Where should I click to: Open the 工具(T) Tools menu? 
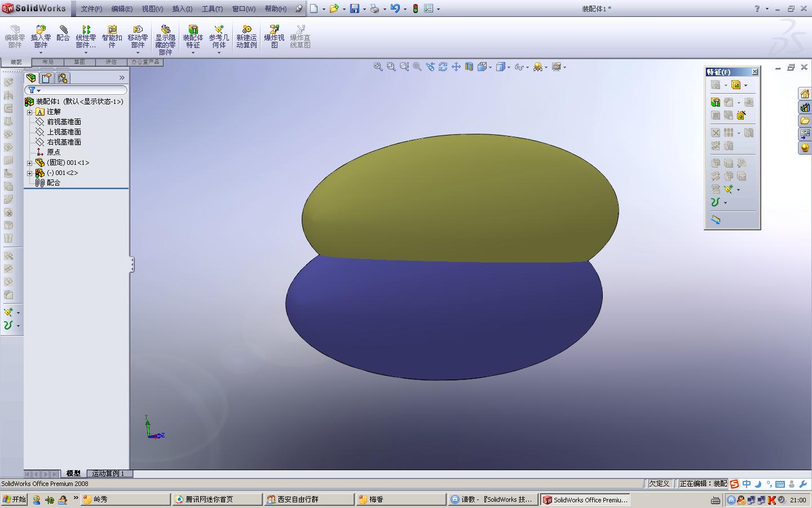click(x=212, y=9)
